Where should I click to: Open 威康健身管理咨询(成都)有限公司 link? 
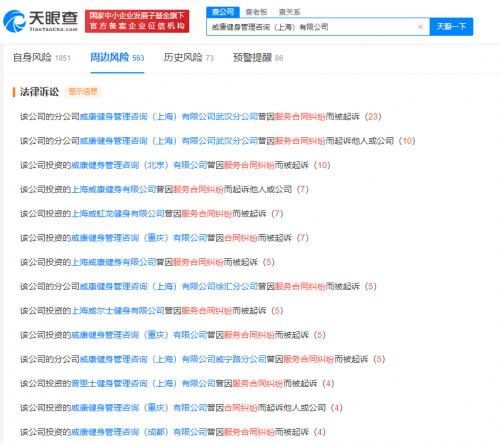139,432
